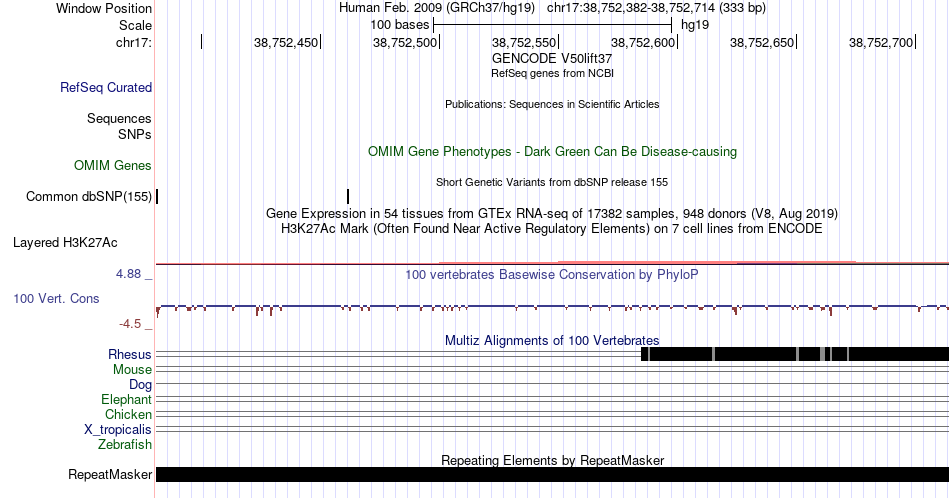Click the Rhesus alignment label

pyautogui.click(x=130, y=354)
